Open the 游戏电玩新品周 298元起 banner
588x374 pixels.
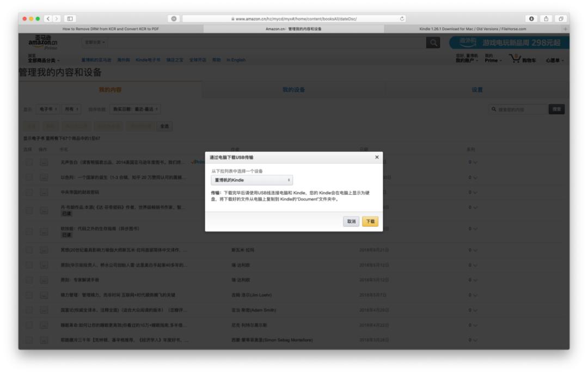(509, 43)
